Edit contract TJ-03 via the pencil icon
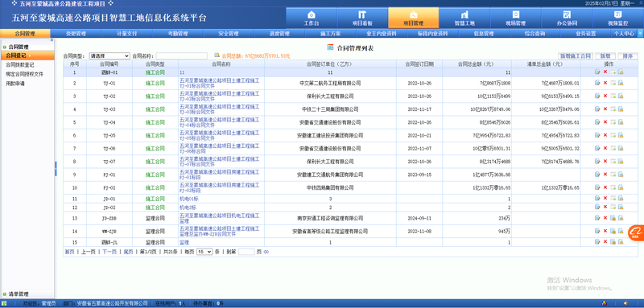This screenshot has height=308, width=644. [x=597, y=109]
